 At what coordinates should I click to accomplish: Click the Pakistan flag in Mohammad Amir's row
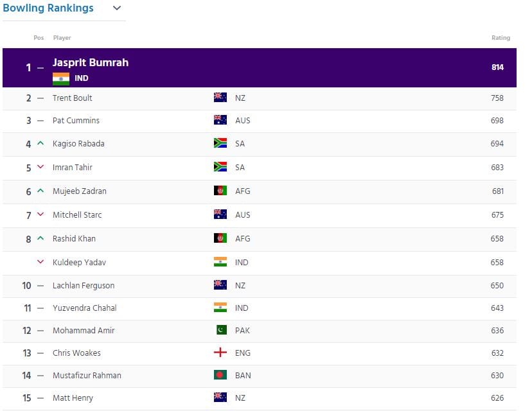(x=220, y=330)
